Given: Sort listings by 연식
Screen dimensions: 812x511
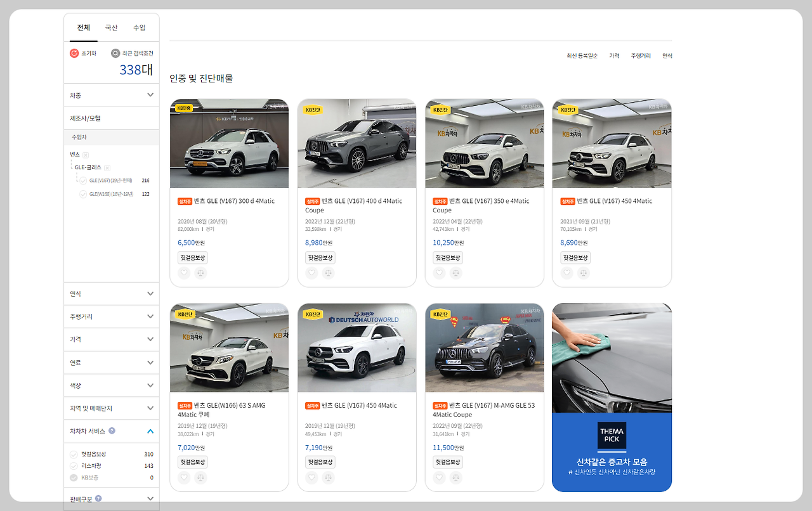Looking at the screenshot, I should coord(667,56).
